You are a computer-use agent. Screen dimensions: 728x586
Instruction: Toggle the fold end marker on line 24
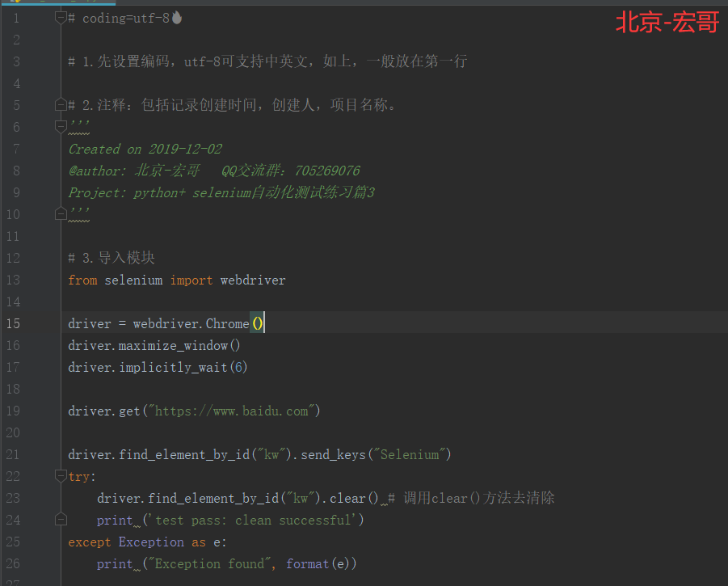61,519
